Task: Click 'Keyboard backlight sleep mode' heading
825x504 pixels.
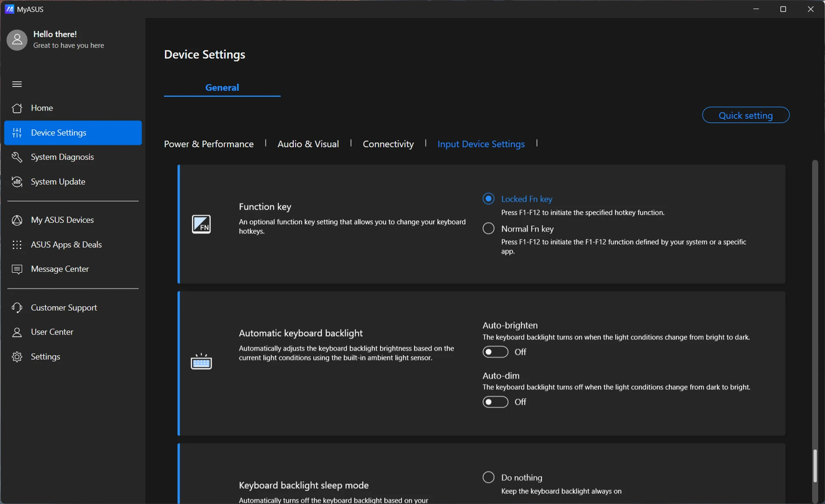Action: tap(304, 486)
